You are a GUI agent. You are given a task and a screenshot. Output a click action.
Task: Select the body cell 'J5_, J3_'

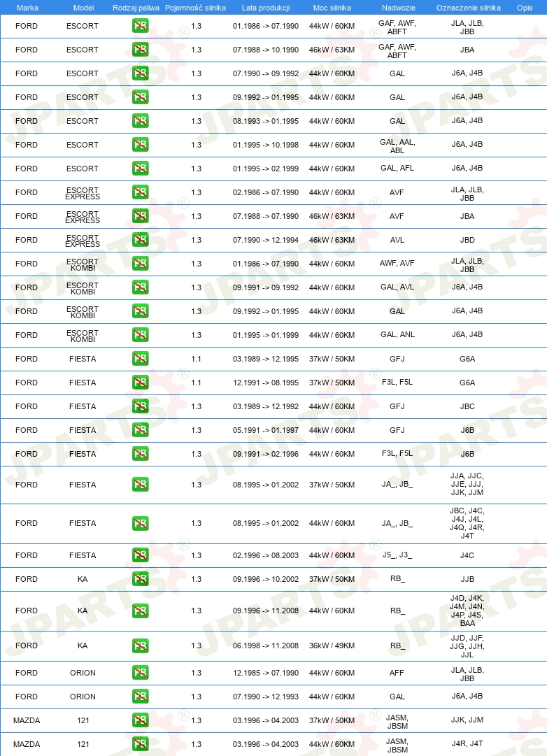[x=397, y=555]
